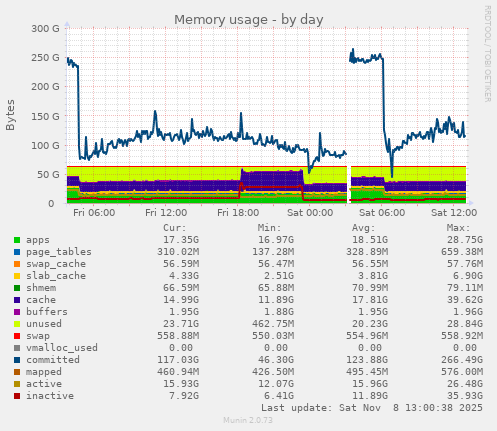The height and width of the screenshot is (431, 497).
Task: Click the 'swap_cache' legend label
Action: (56, 264)
